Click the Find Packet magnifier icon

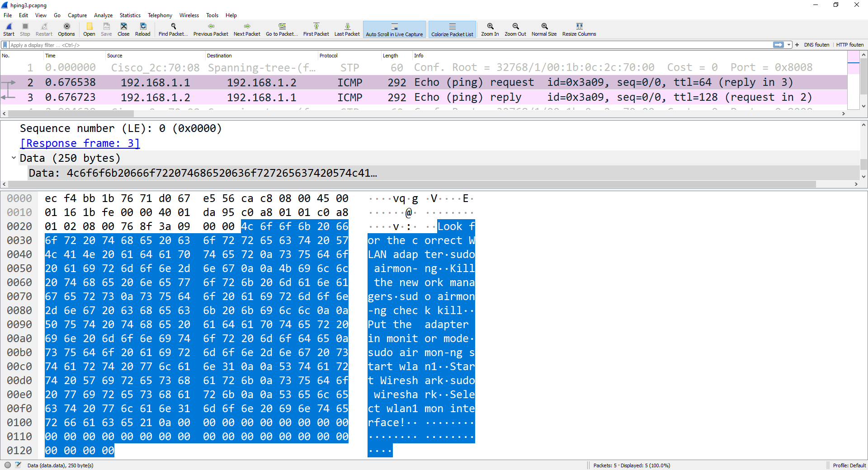click(173, 27)
